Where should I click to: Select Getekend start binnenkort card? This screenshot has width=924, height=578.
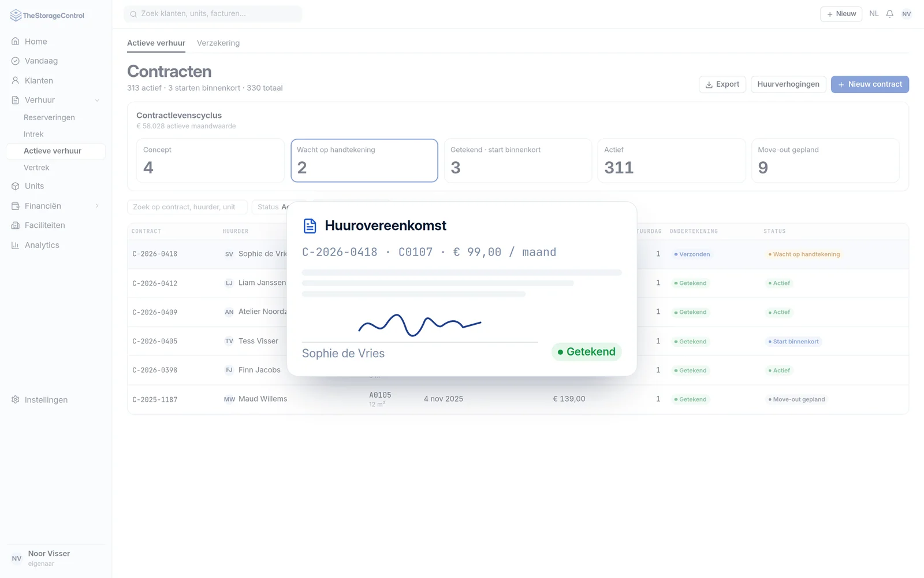click(x=518, y=161)
